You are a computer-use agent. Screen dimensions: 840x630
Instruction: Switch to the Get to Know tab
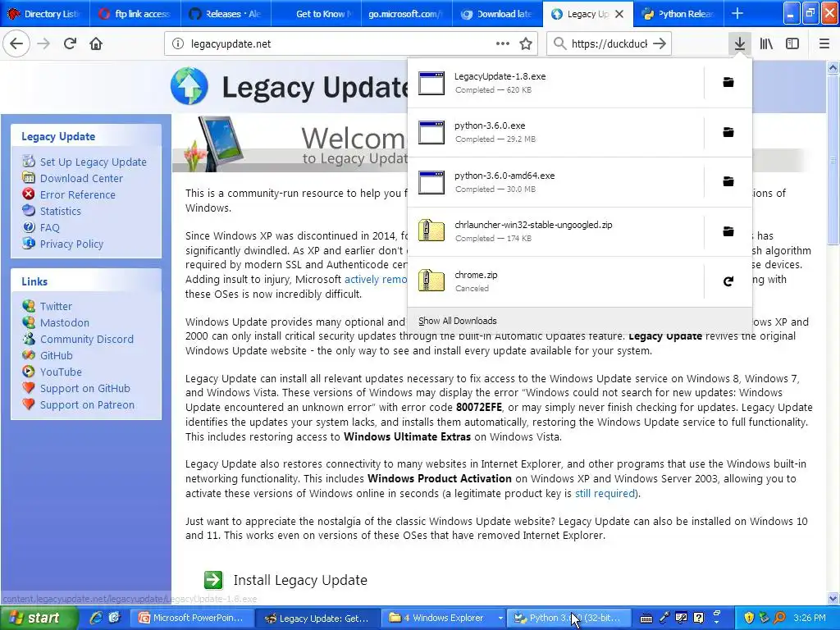coord(316,14)
